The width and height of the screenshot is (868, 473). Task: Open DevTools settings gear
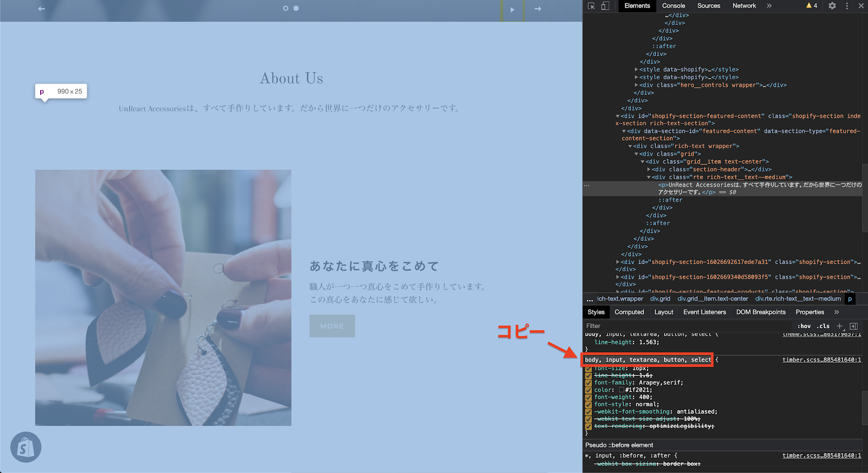[x=832, y=6]
